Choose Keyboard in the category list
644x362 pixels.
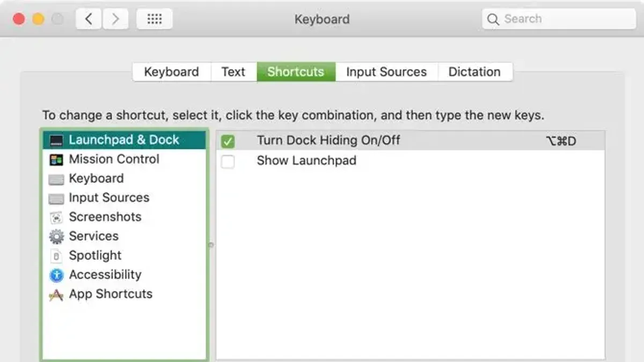[x=124, y=179]
